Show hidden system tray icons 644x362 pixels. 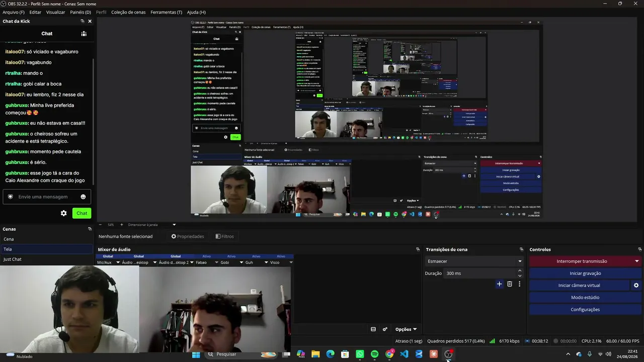[568, 354]
